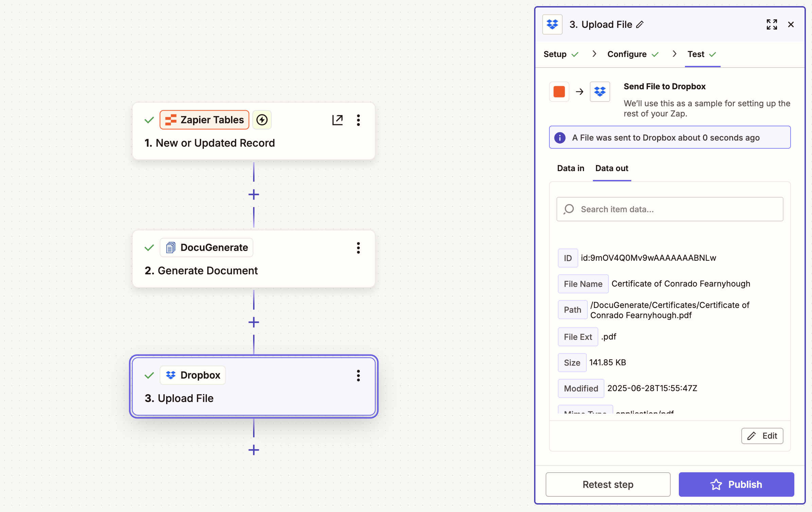Close the Upload File panel
The width and height of the screenshot is (812, 512).
coord(791,24)
